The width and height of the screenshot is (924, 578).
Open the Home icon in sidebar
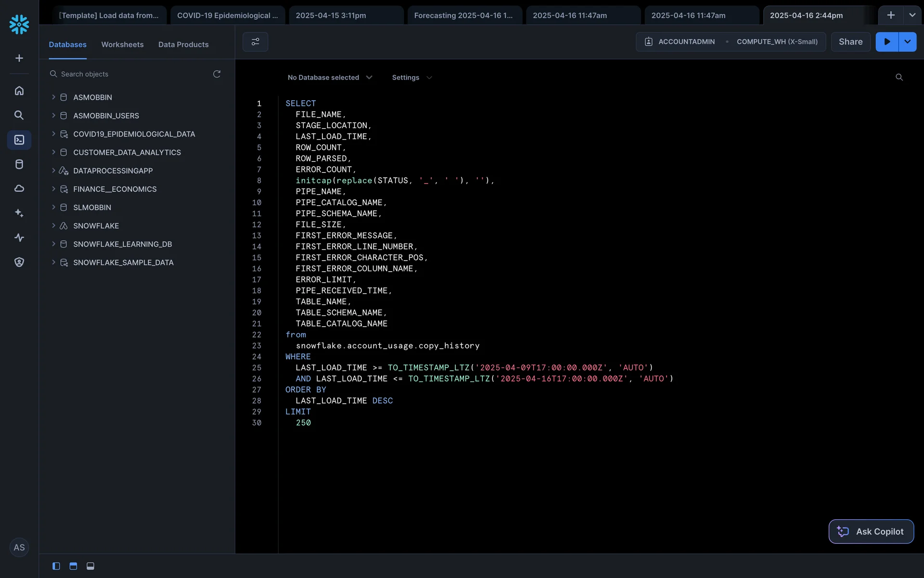click(19, 91)
